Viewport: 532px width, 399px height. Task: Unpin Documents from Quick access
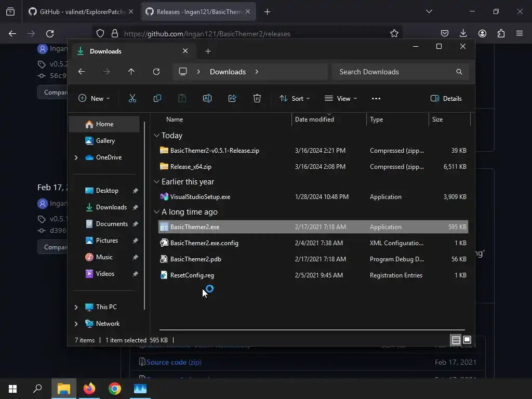click(x=136, y=224)
